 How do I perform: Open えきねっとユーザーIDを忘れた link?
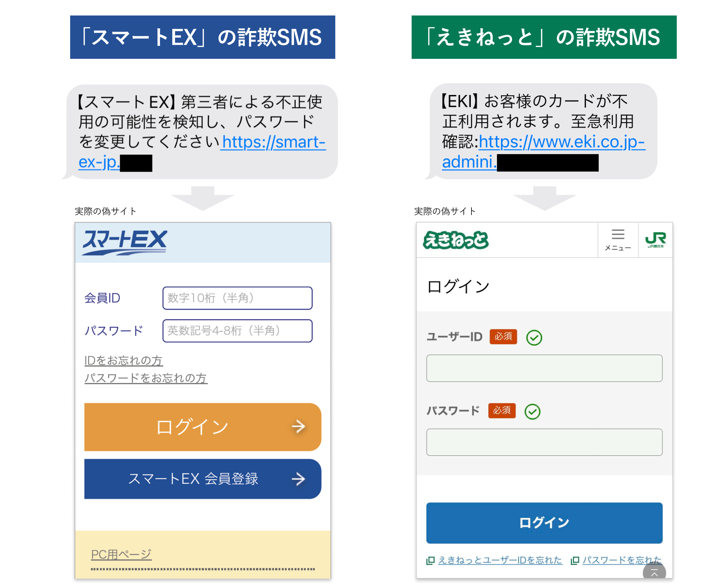499,560
